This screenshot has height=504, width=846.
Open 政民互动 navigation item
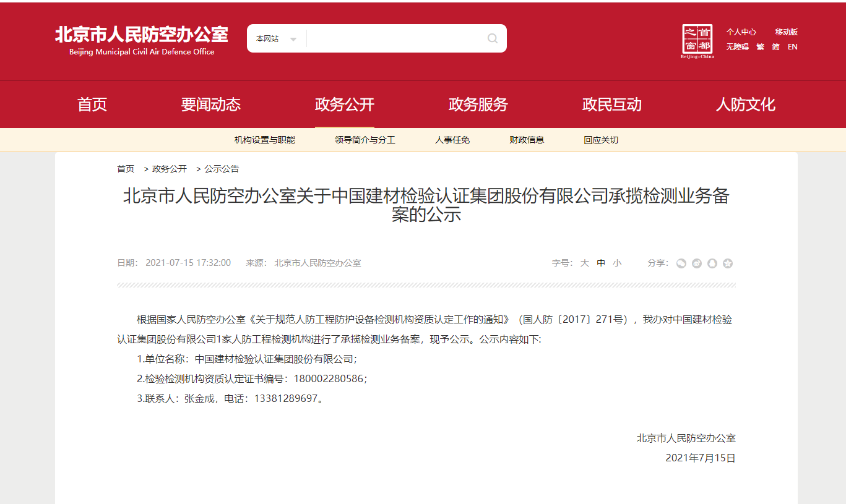pyautogui.click(x=611, y=105)
